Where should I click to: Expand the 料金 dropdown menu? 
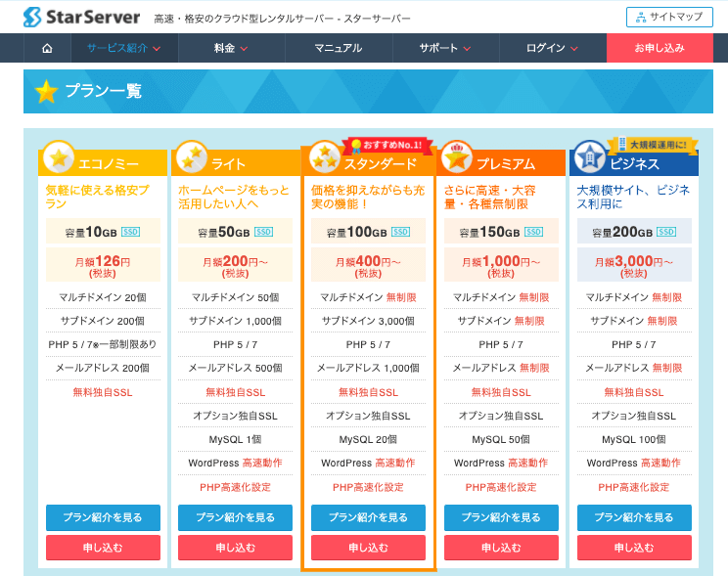(x=231, y=48)
